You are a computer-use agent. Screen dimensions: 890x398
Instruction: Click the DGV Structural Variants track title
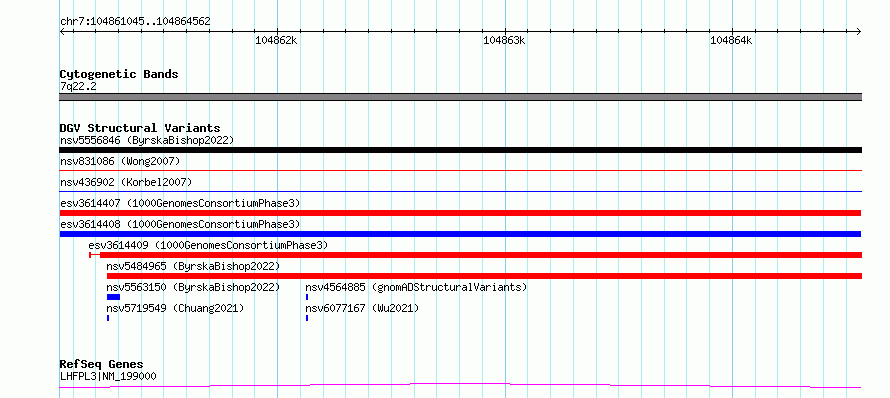140,128
